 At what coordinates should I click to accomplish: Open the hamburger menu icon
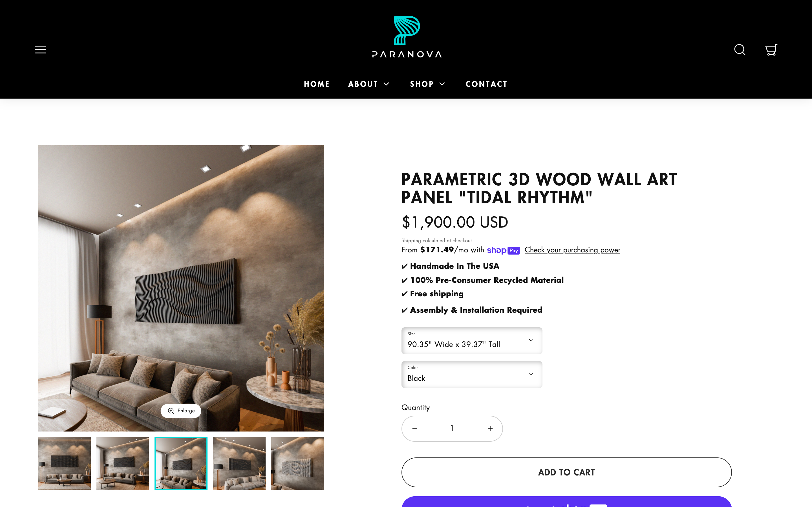pyautogui.click(x=41, y=50)
